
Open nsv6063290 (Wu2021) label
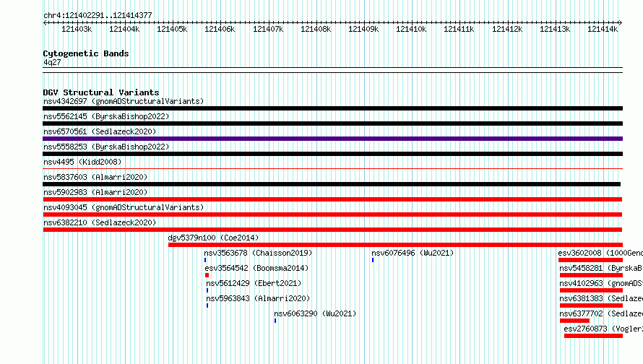pos(315,313)
